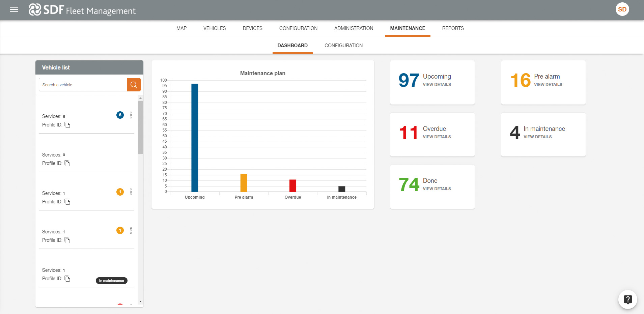644x314 pixels.
Task: Copy Profile ID of the In maintenance vehicle
Action: 67,279
